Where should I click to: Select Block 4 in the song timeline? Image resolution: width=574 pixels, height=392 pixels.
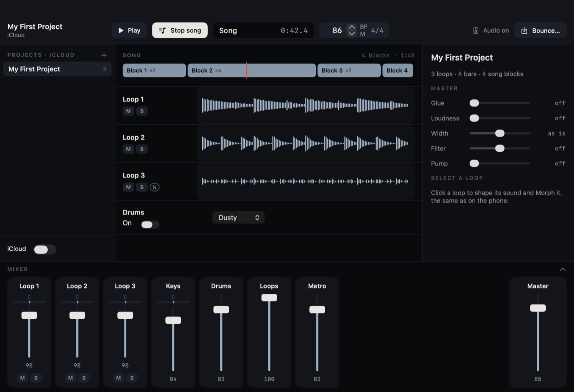point(397,70)
